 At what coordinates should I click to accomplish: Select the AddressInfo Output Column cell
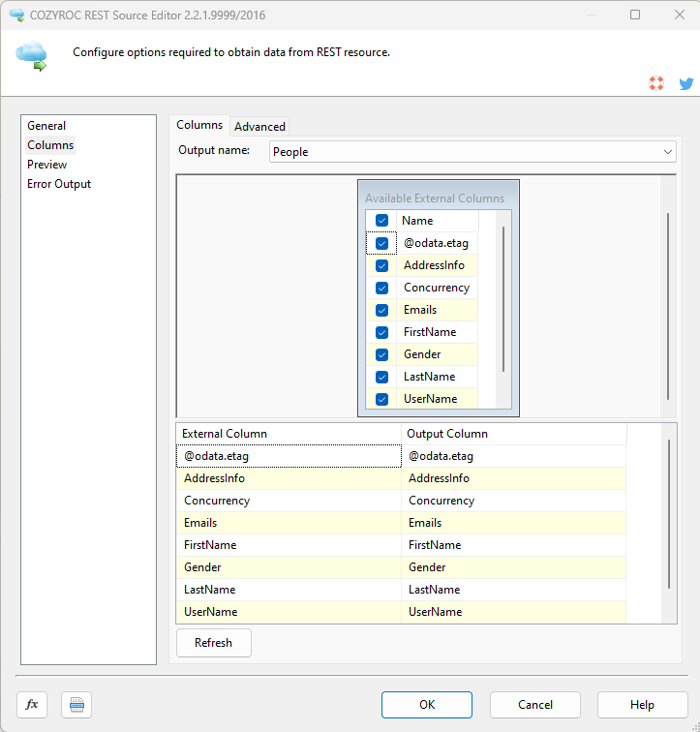tap(513, 478)
